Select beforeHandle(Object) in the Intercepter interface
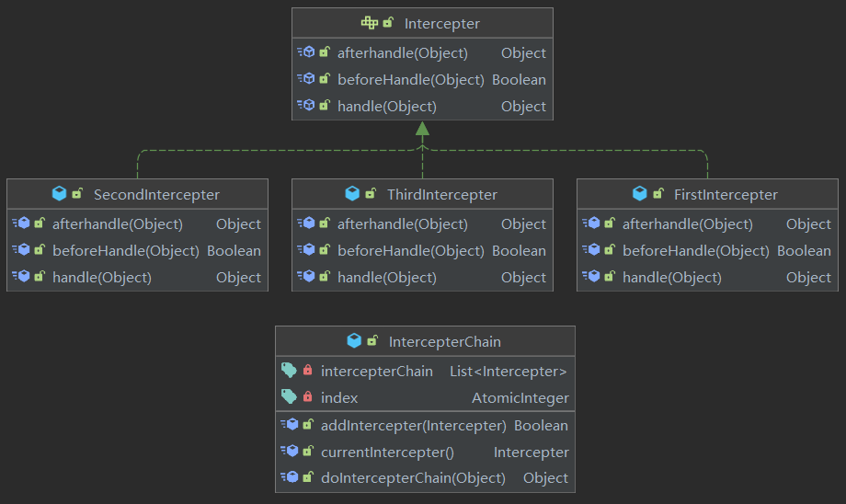Viewport: 846px width, 504px height. click(x=411, y=80)
